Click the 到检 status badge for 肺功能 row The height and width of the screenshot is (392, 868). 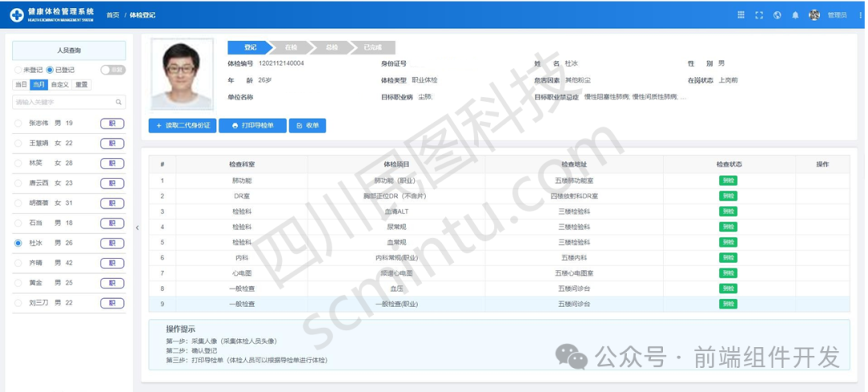(728, 180)
